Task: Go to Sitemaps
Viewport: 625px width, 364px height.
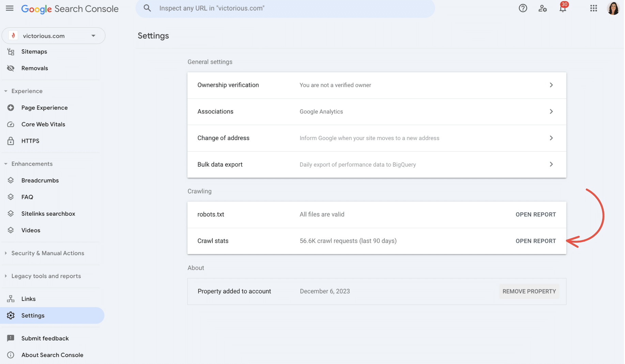Action: [x=34, y=52]
